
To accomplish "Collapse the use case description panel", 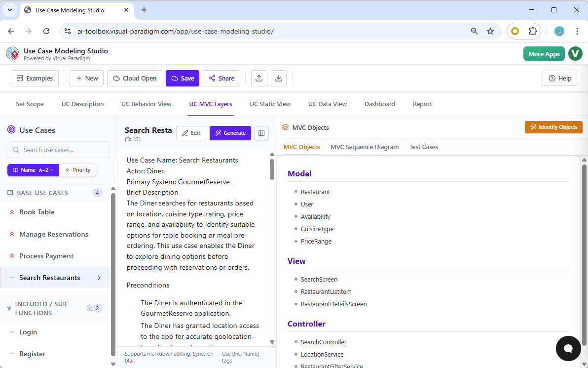I will [261, 133].
